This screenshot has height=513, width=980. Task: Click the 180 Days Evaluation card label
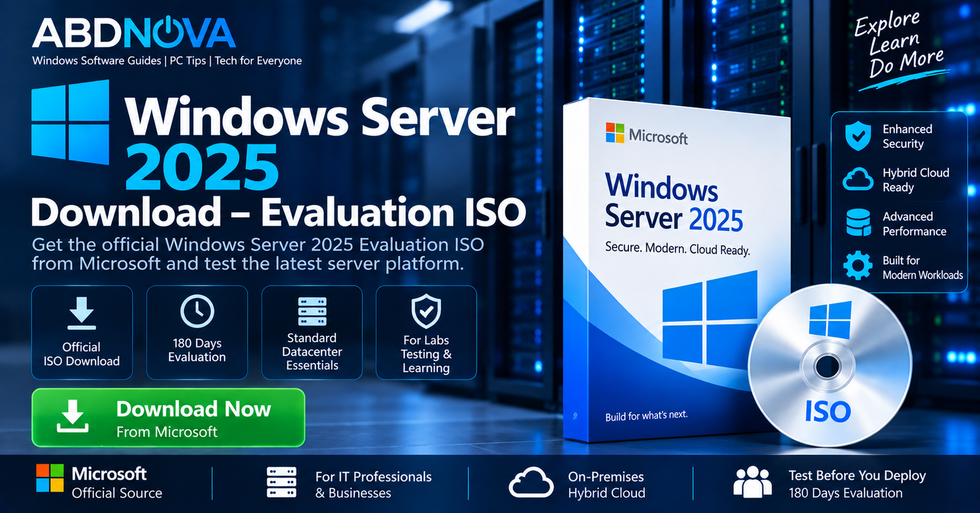[x=197, y=350]
